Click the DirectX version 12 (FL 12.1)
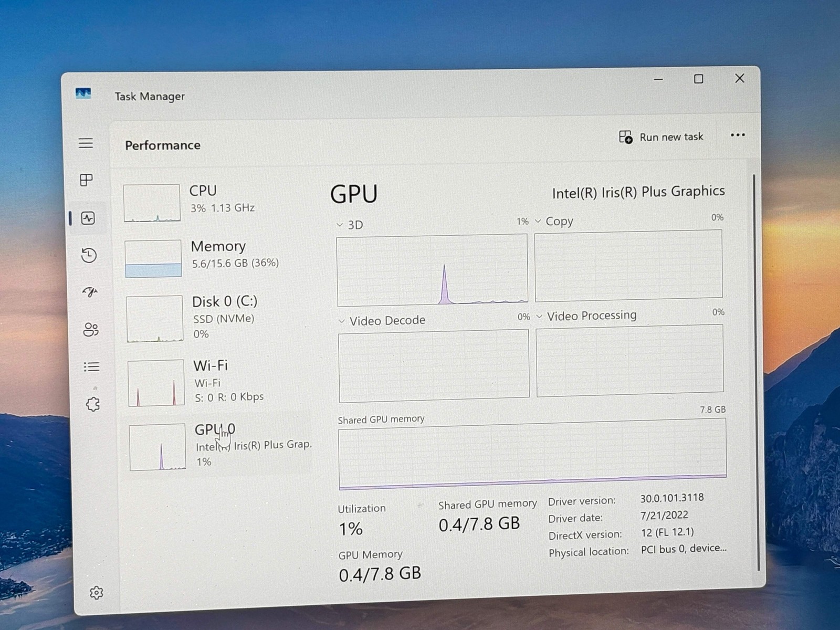 point(667,532)
